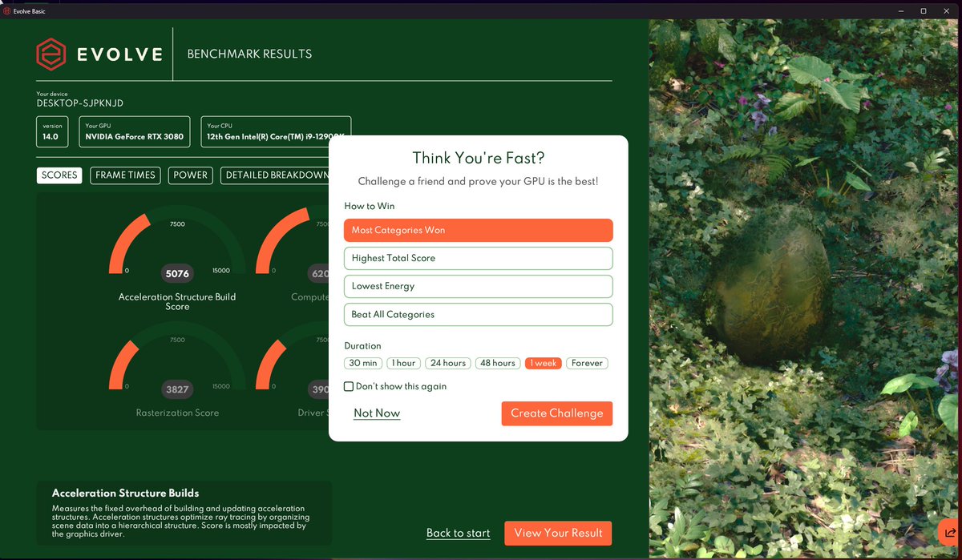Click the Evolve hexagon logo

coord(51,54)
